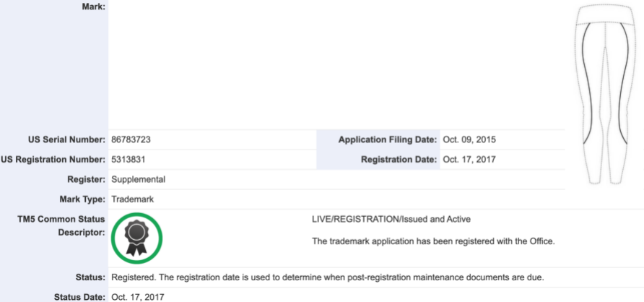Click the Oct. 17, 2017 registration date value
This screenshot has width=644, height=302.
click(469, 160)
